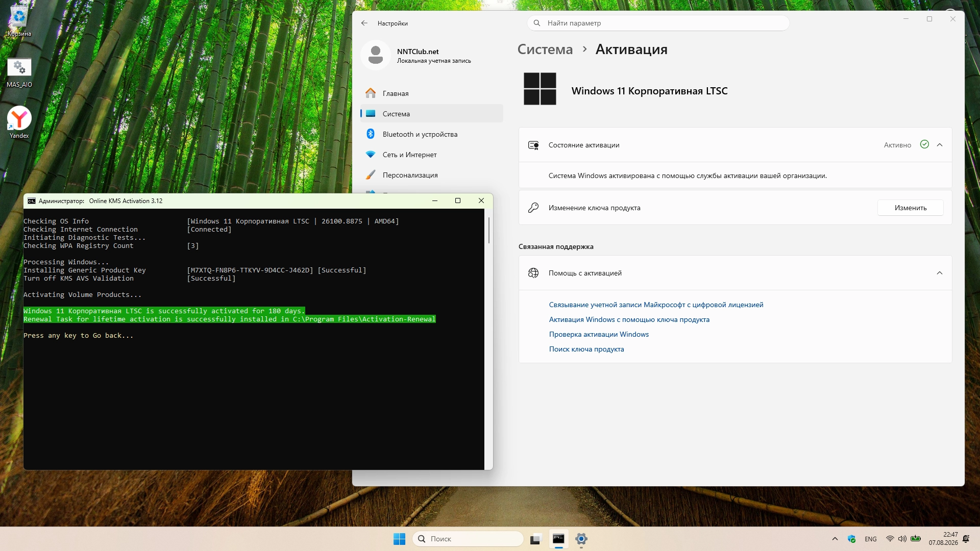Open the clock and date flyout
This screenshot has width=980, height=551.
coord(943,539)
